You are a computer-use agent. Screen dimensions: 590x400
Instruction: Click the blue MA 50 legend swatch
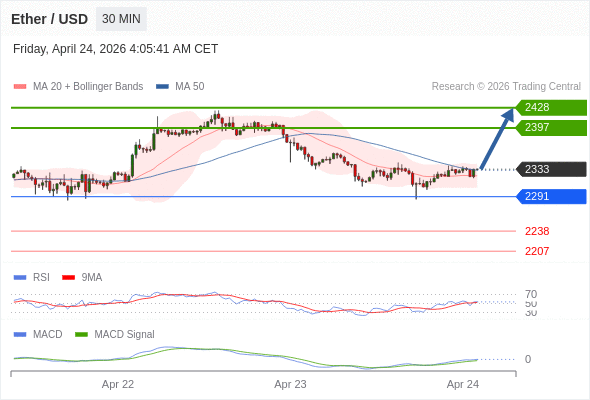point(162,87)
